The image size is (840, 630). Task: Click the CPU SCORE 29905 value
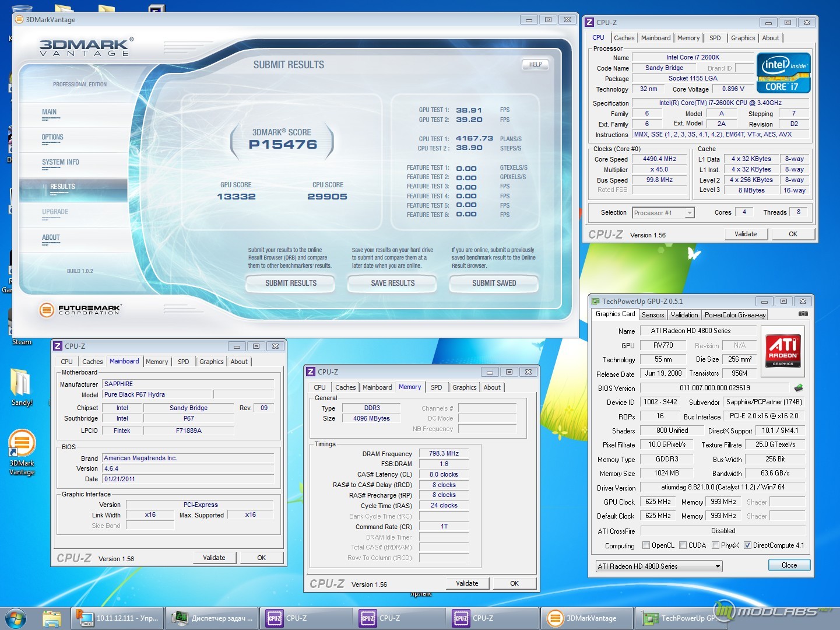327,197
